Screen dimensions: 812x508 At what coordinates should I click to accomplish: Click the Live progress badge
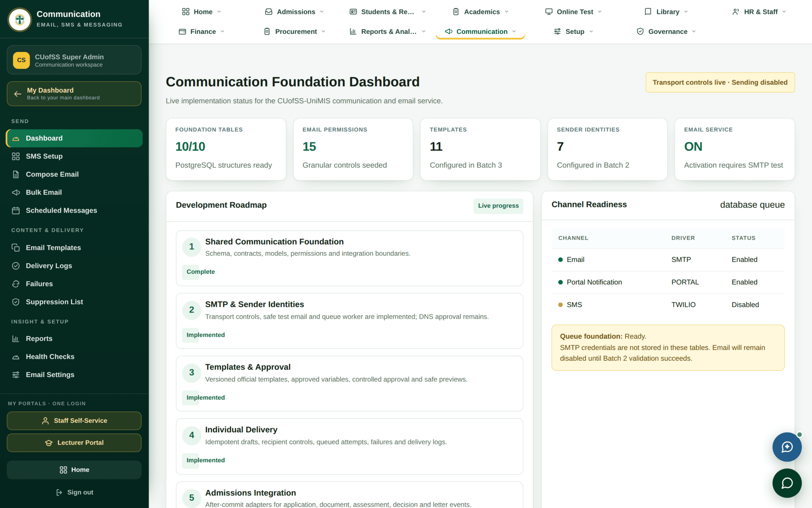498,206
